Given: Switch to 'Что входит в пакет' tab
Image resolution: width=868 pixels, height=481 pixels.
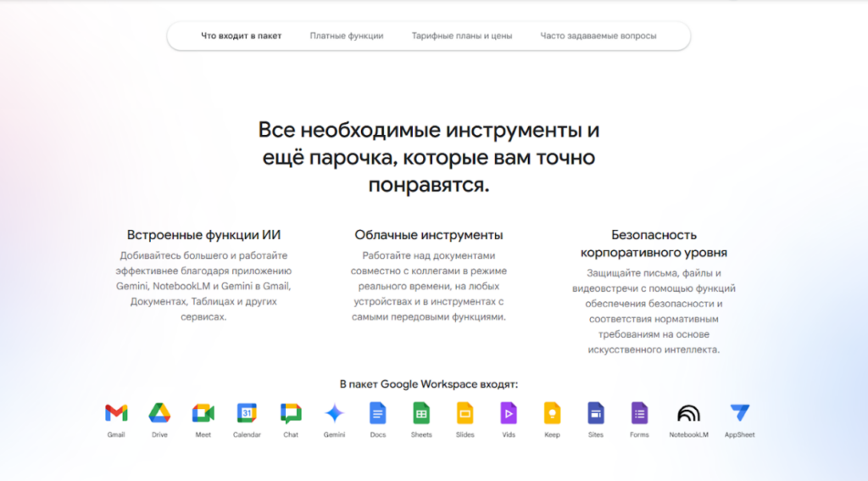Looking at the screenshot, I should pos(241,36).
